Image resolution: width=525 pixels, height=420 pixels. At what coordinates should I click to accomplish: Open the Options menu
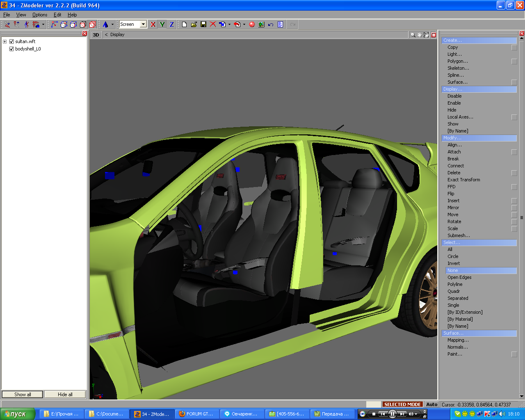pos(40,15)
